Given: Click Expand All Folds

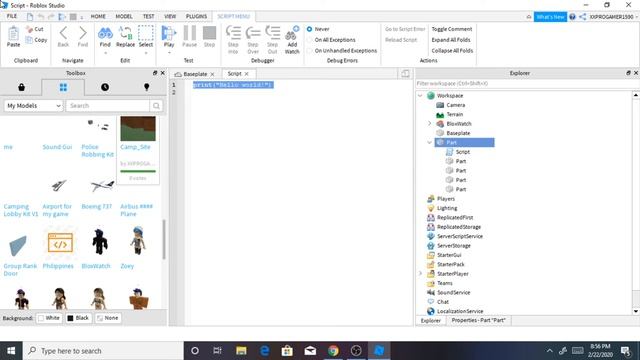Looking at the screenshot, I should (451, 40).
